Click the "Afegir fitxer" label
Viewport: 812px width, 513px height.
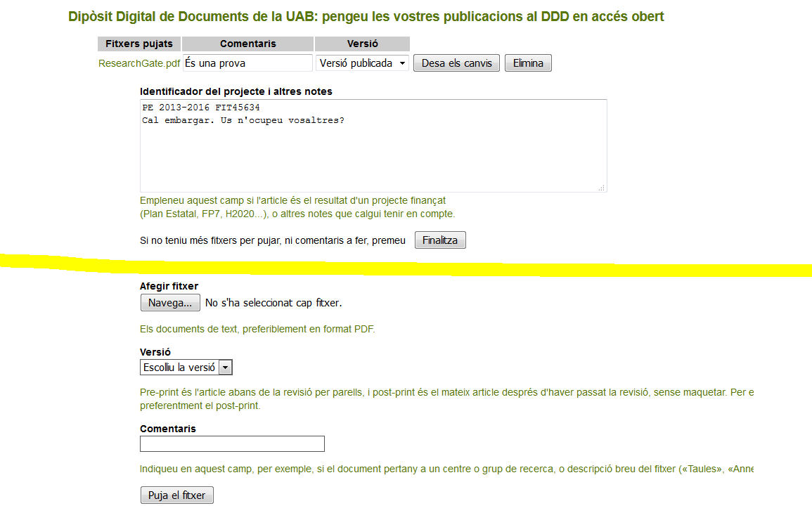click(169, 286)
